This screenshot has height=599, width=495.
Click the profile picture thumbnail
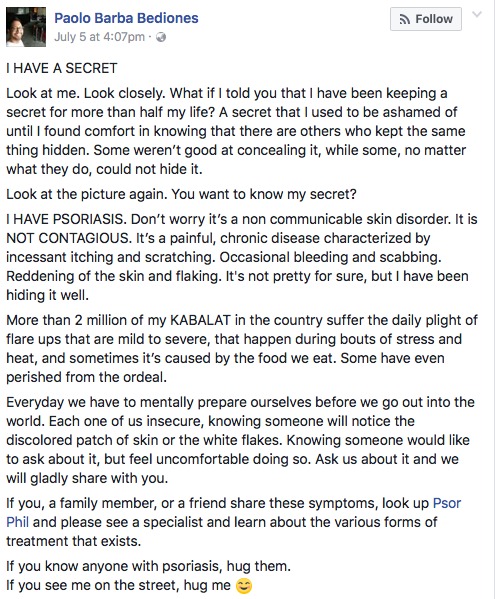(26, 27)
